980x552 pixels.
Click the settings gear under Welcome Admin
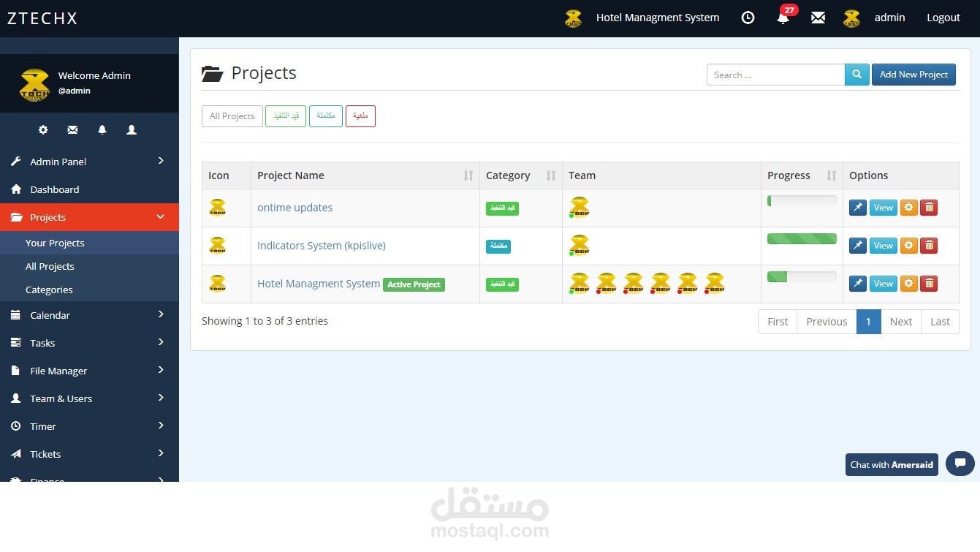tap(43, 129)
